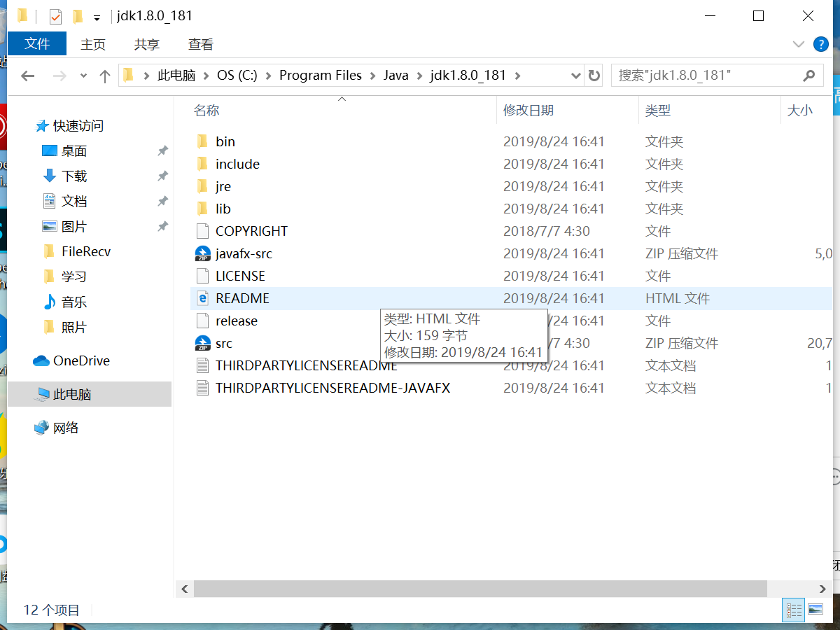Open the 查看 ribbon tab
This screenshot has height=630, width=840.
(x=201, y=44)
